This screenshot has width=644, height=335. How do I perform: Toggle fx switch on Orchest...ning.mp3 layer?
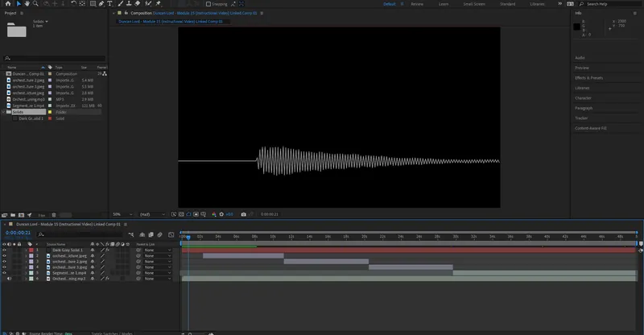(x=108, y=279)
